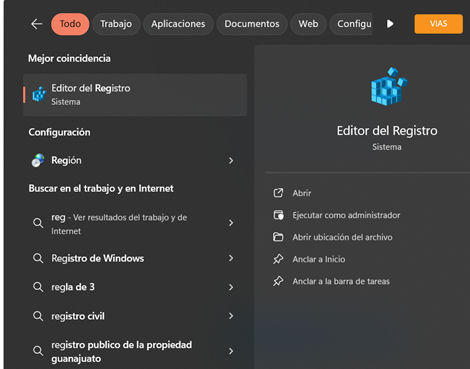Click the run as administrator shield icon
Image resolution: width=470 pixels, height=369 pixels.
[x=278, y=215]
